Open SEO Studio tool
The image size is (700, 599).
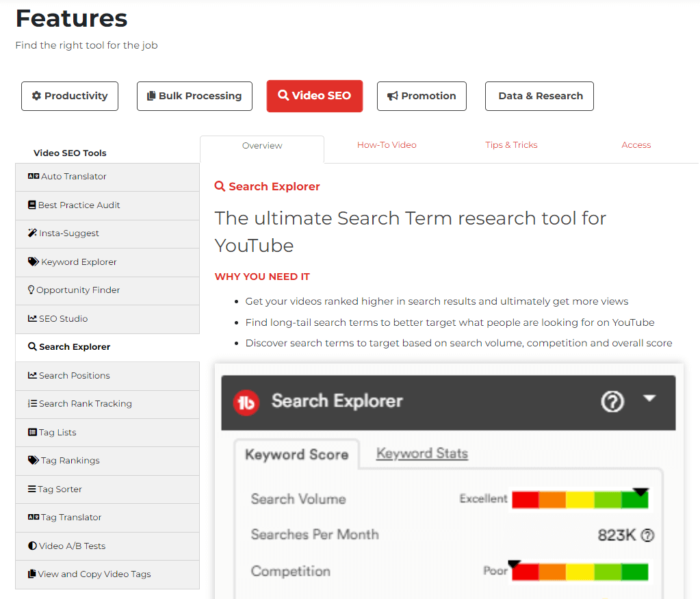(x=107, y=319)
